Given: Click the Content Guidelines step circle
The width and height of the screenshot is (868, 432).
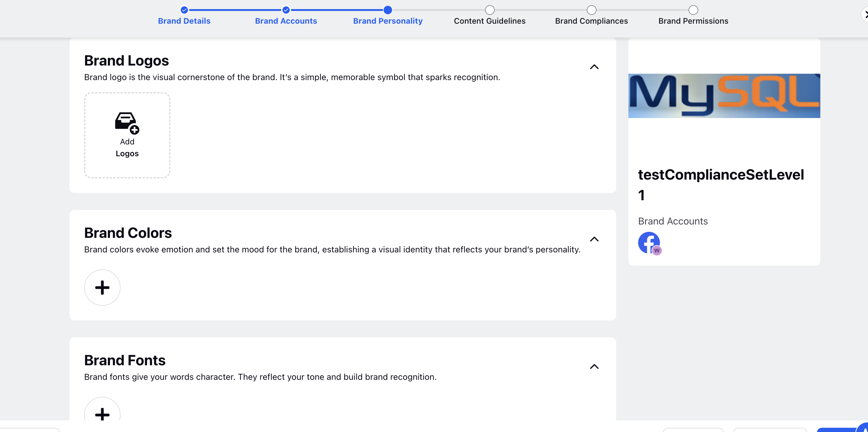Looking at the screenshot, I should (490, 10).
